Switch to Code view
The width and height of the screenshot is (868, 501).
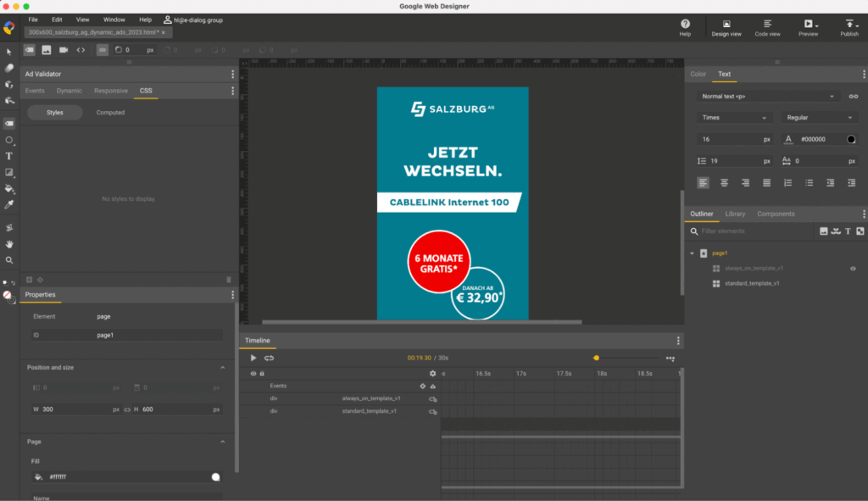pyautogui.click(x=767, y=25)
